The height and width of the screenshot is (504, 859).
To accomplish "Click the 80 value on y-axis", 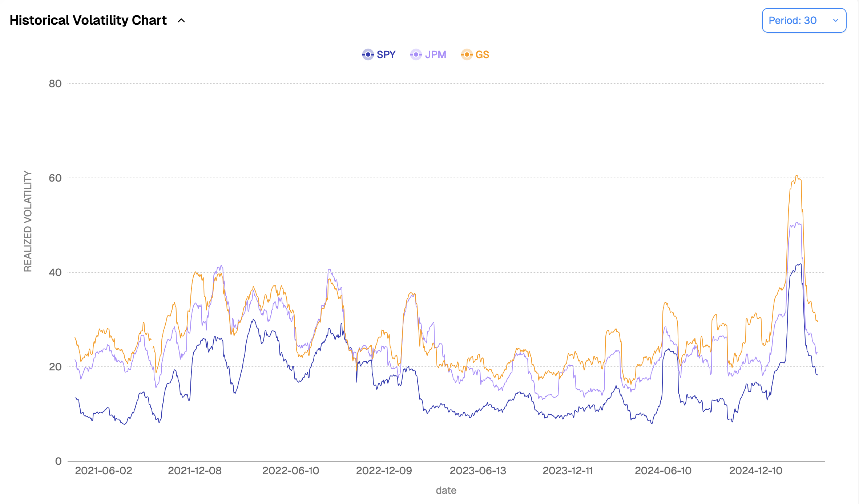I will tap(55, 84).
